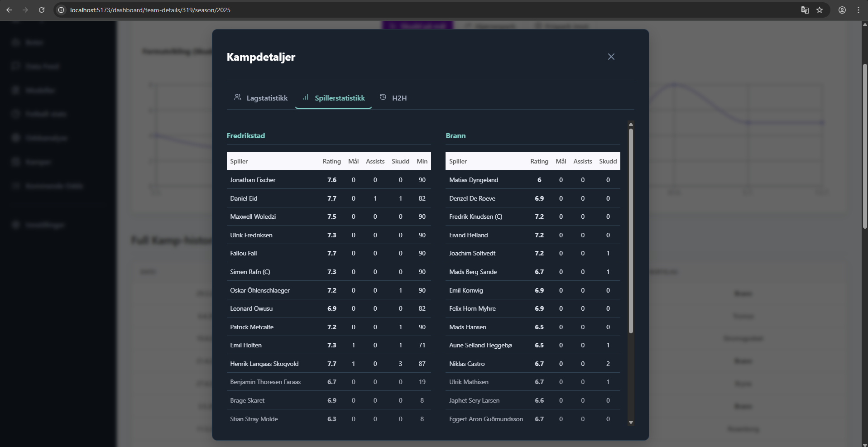Select player Stian Stray Molde
Image resolution: width=868 pixels, height=447 pixels.
pos(254,419)
